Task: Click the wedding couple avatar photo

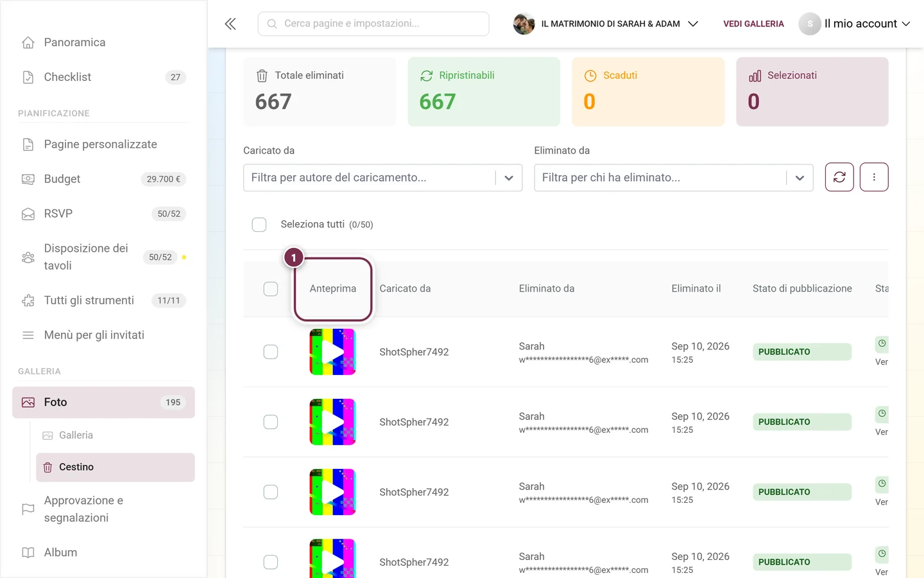Action: [x=524, y=24]
